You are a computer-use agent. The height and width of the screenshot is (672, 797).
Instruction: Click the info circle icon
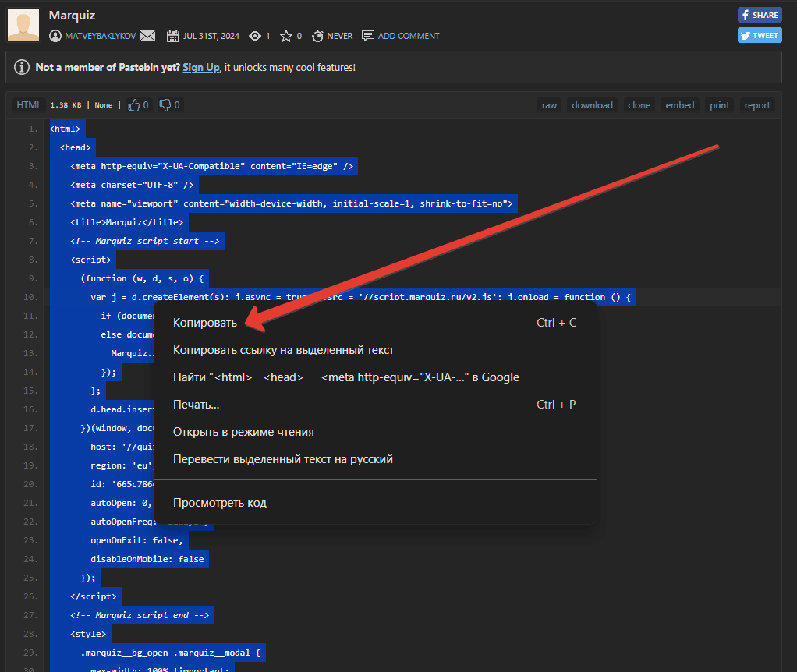point(21,67)
